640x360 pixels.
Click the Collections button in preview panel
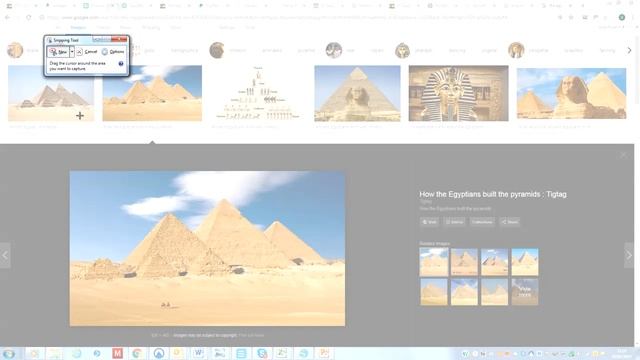tap(482, 222)
